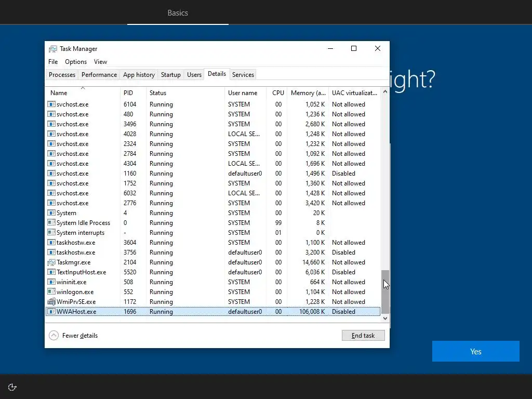Screen dimensions: 532x399
Task: Click the PID 1172 cell of WmiPrvSE.exe
Action: pos(130,302)
